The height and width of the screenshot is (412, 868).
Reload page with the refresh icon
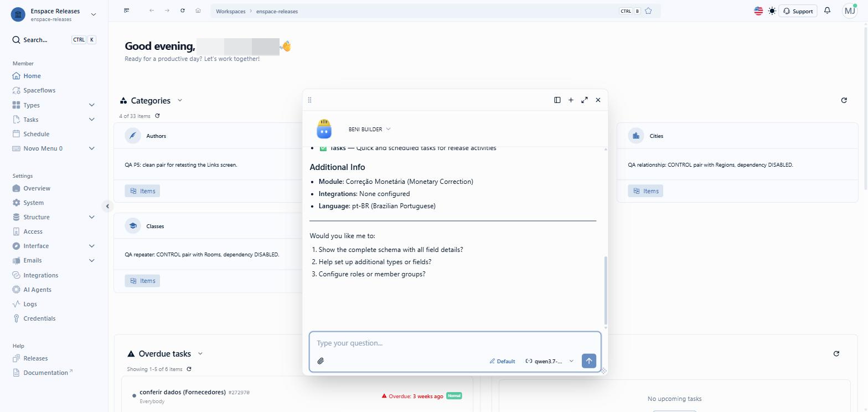pos(183,11)
